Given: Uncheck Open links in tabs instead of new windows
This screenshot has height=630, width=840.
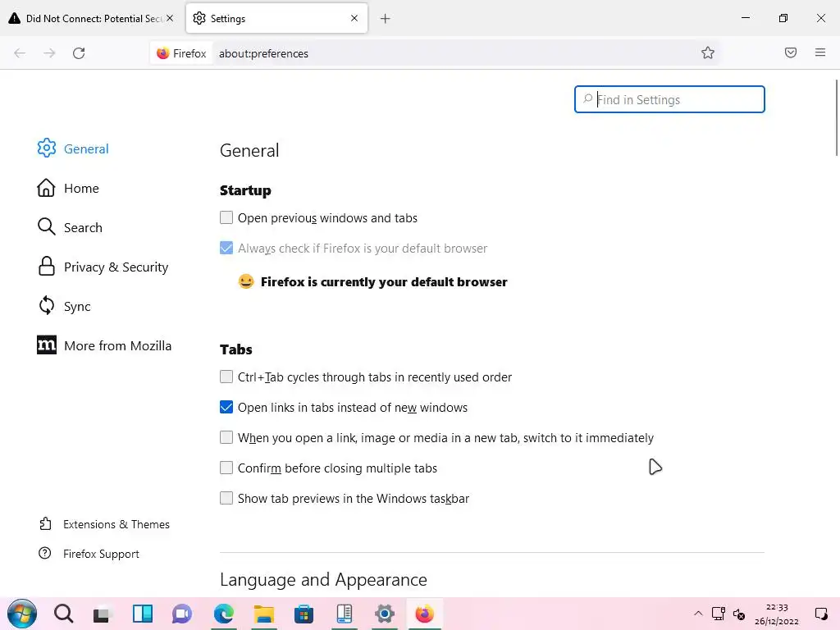Looking at the screenshot, I should click(226, 407).
